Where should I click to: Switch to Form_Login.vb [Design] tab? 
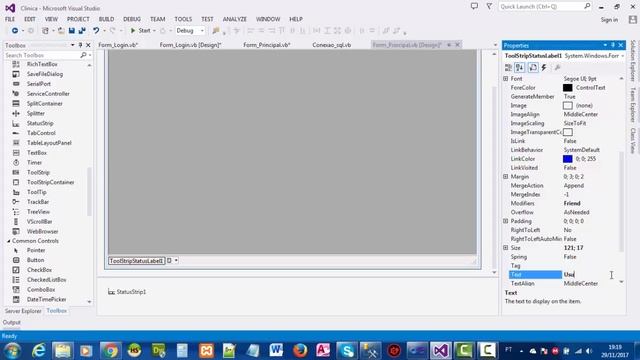point(190,45)
